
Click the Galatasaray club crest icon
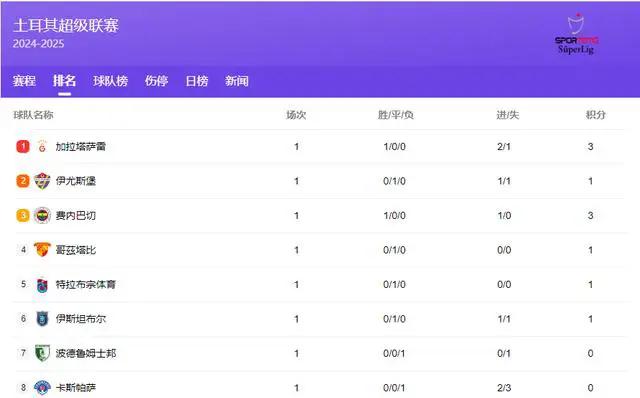tap(42, 146)
